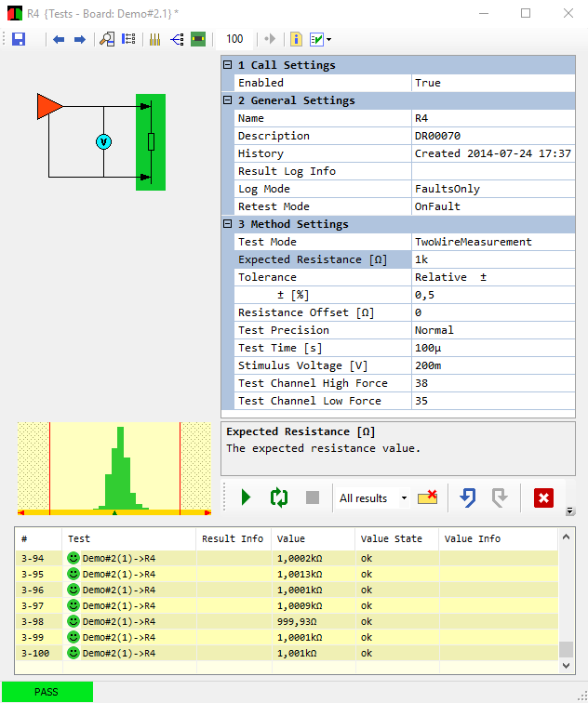Select Test Mode TwoWireMeasurement value
588x703 pixels.
[493, 242]
